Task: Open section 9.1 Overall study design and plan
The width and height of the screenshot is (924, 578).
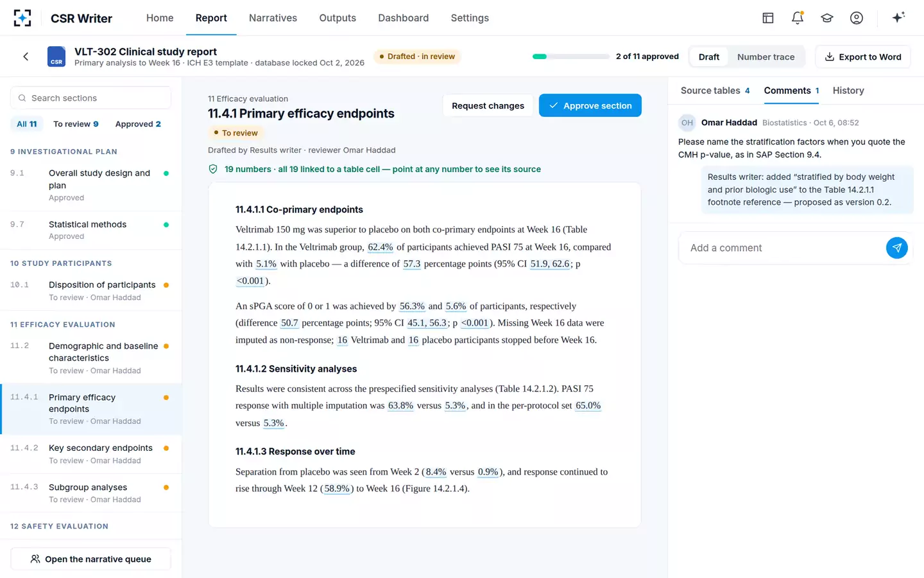Action: [x=90, y=185]
